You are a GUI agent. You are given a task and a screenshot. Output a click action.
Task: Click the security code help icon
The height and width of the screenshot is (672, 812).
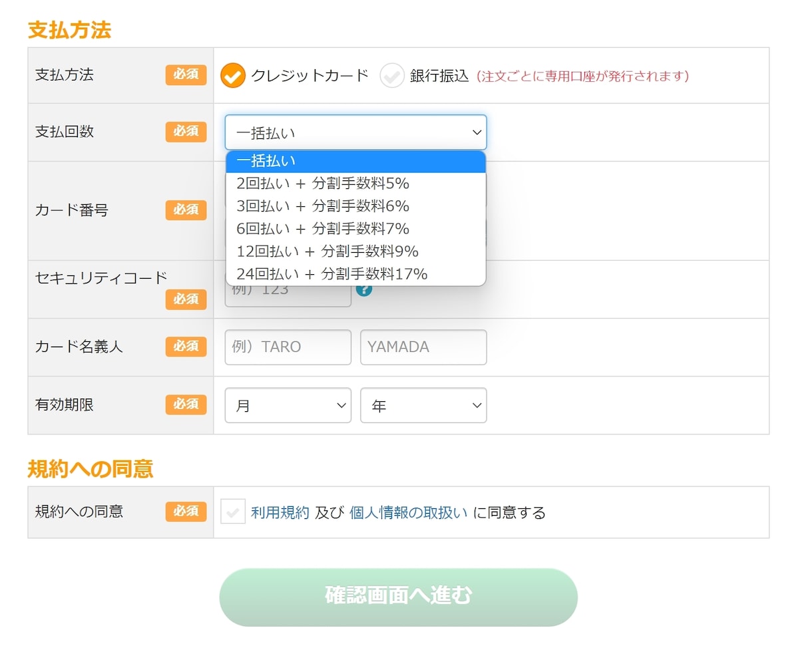point(364,289)
